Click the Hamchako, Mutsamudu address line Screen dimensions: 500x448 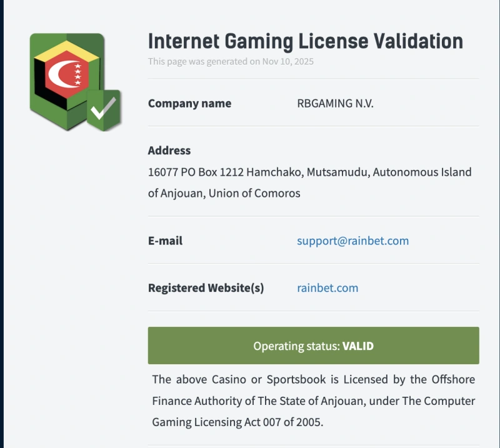309,172
